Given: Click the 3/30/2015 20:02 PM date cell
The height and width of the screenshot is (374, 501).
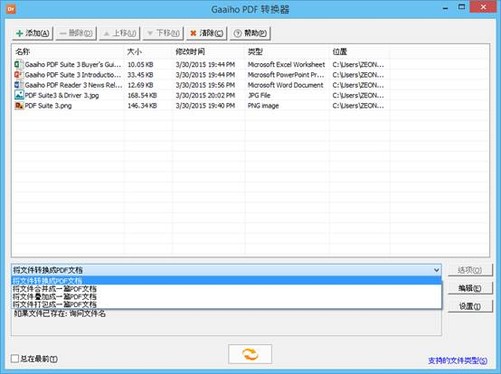Looking at the screenshot, I should (x=205, y=96).
